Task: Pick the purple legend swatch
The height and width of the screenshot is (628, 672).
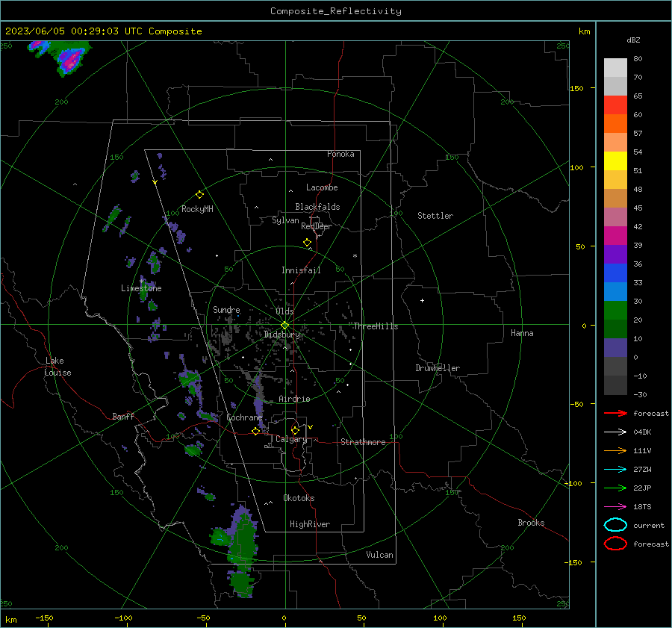Action: [615, 254]
